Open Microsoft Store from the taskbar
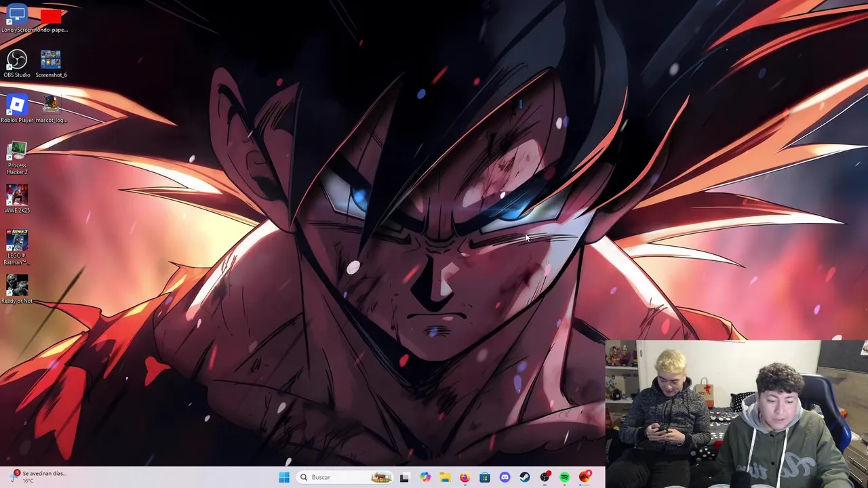This screenshot has height=488, width=868. pyautogui.click(x=485, y=477)
